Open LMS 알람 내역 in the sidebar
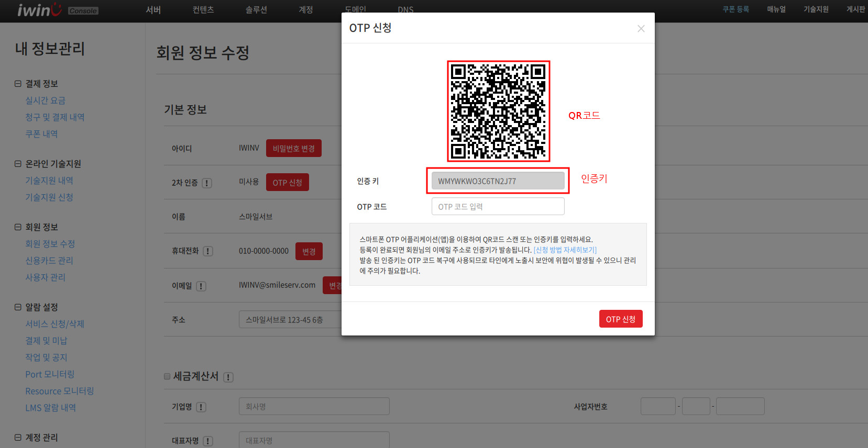The width and height of the screenshot is (868, 448). (x=51, y=408)
